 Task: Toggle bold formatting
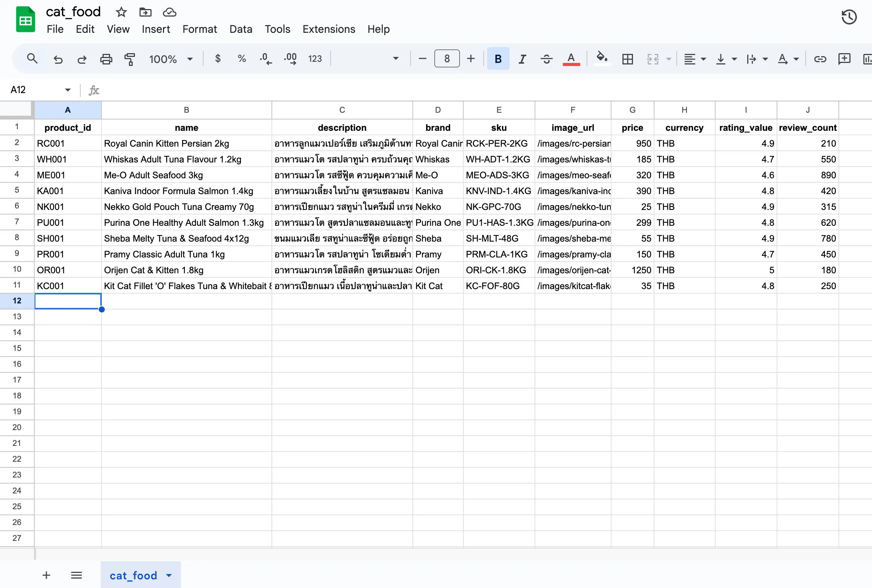point(498,59)
